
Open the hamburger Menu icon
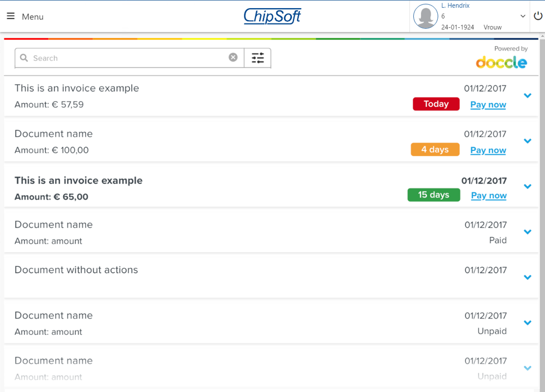point(10,16)
